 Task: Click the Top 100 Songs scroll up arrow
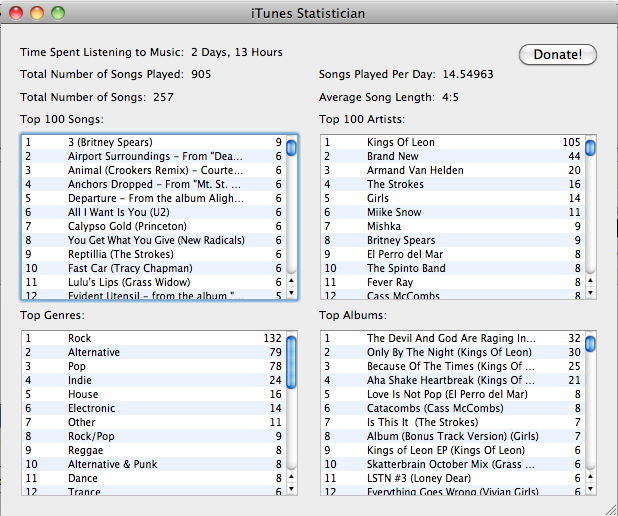[291, 280]
